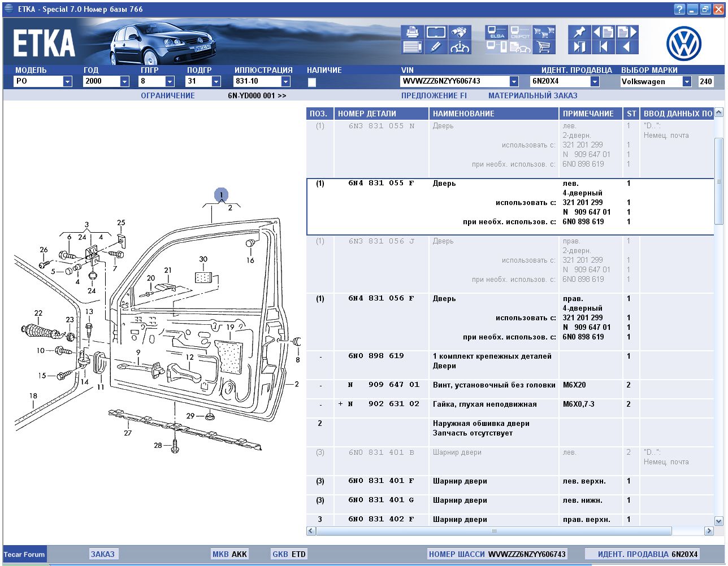
Task: Click GKB ETD in the status bar
Action: 289,554
